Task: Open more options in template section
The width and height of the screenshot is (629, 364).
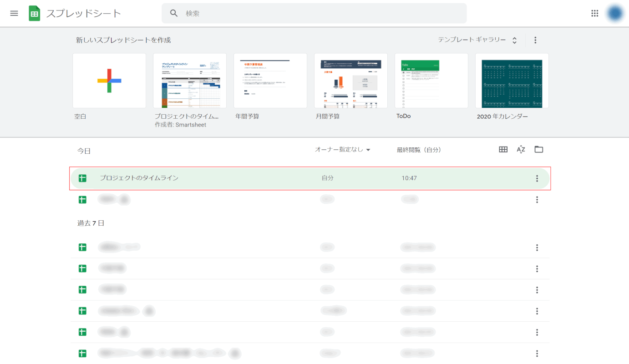Action: pos(535,40)
